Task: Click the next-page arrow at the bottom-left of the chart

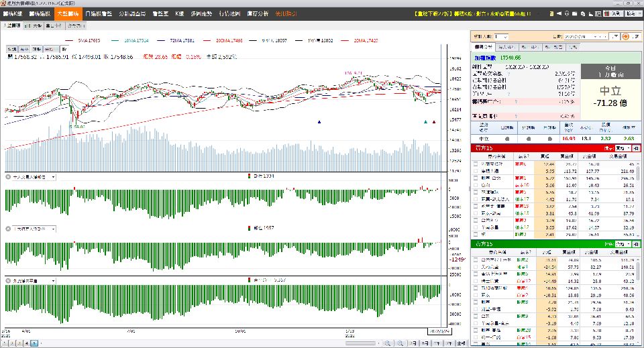Action: 35,343
